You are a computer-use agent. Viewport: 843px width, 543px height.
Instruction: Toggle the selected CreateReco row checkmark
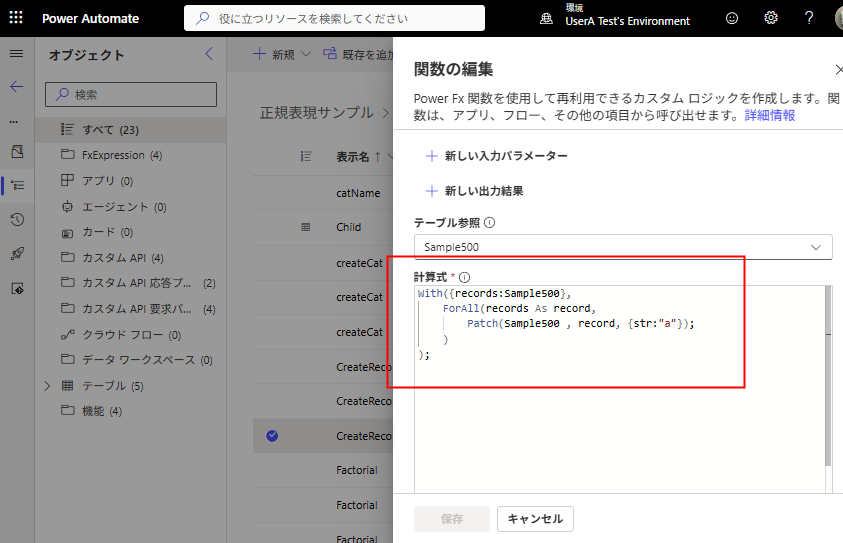pos(272,435)
